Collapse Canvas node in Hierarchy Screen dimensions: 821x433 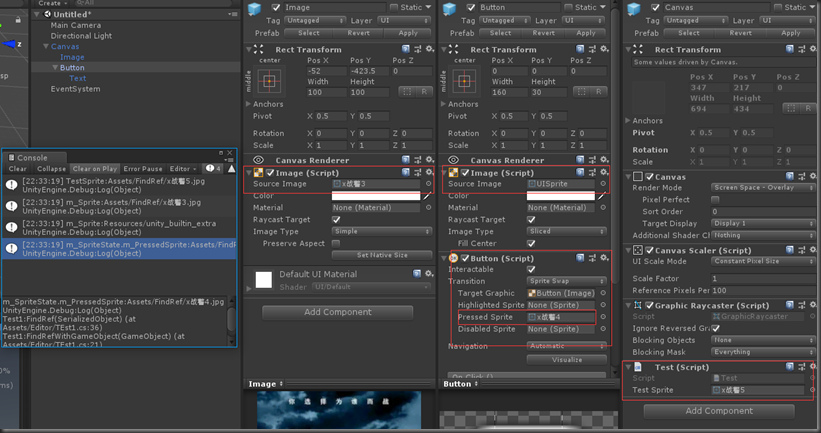coord(46,47)
